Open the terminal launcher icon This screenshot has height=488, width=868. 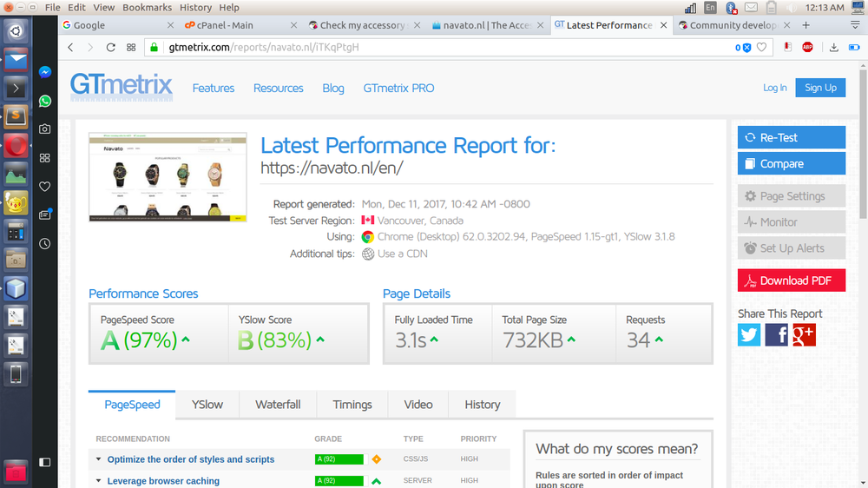16,88
